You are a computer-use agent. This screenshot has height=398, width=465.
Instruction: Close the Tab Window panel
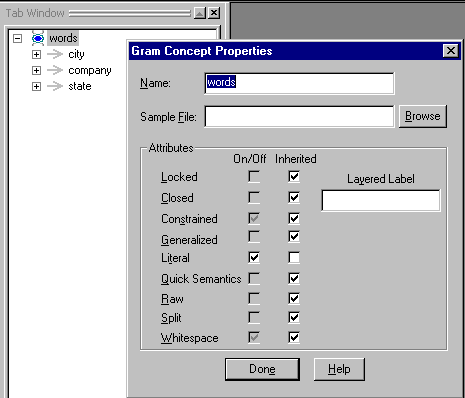(214, 13)
